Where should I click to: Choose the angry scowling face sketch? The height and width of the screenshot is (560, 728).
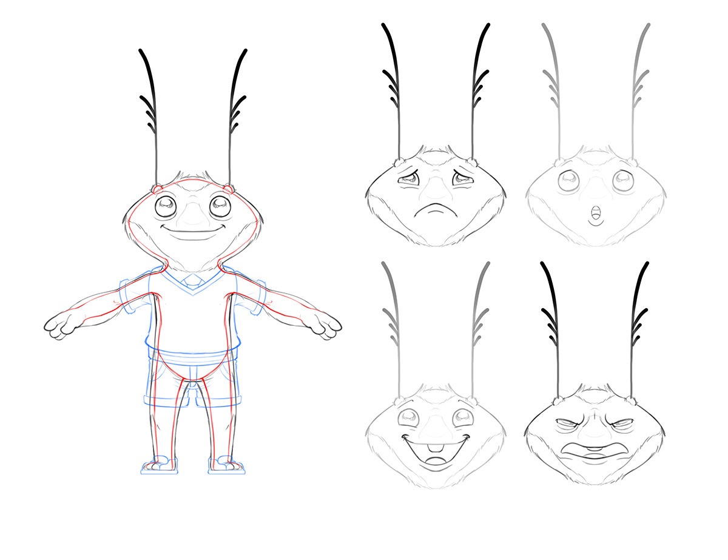coord(596,374)
